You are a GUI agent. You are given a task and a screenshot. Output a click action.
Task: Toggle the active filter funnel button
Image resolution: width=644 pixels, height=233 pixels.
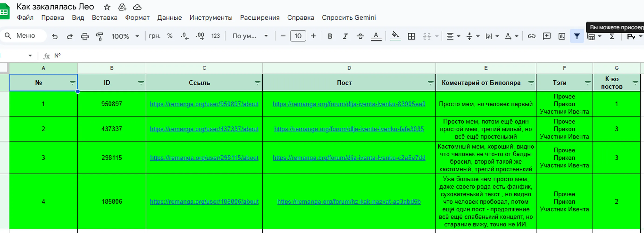coord(577,37)
